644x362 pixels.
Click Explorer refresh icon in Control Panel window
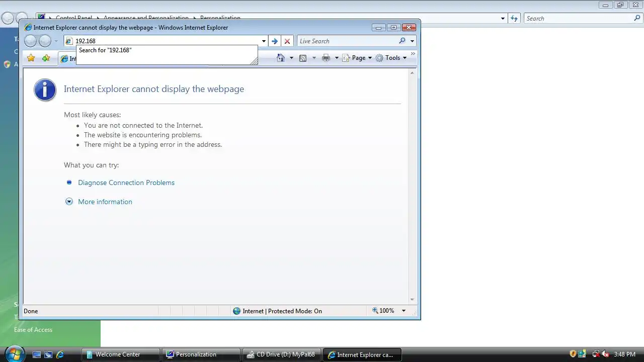pyautogui.click(x=514, y=19)
